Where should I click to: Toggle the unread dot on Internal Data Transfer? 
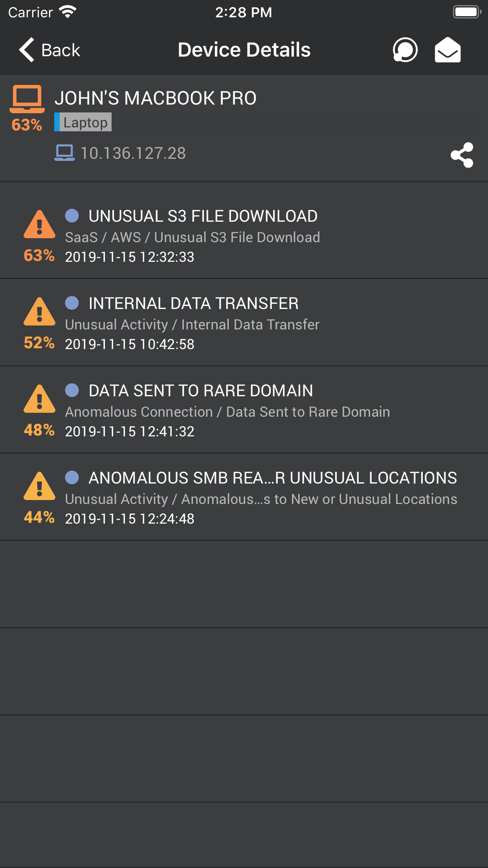tap(72, 303)
